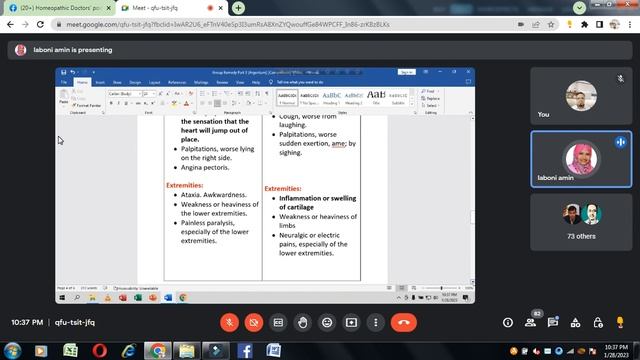Share this page from address bar
This screenshot has width=640, height=360.
click(x=536, y=24)
